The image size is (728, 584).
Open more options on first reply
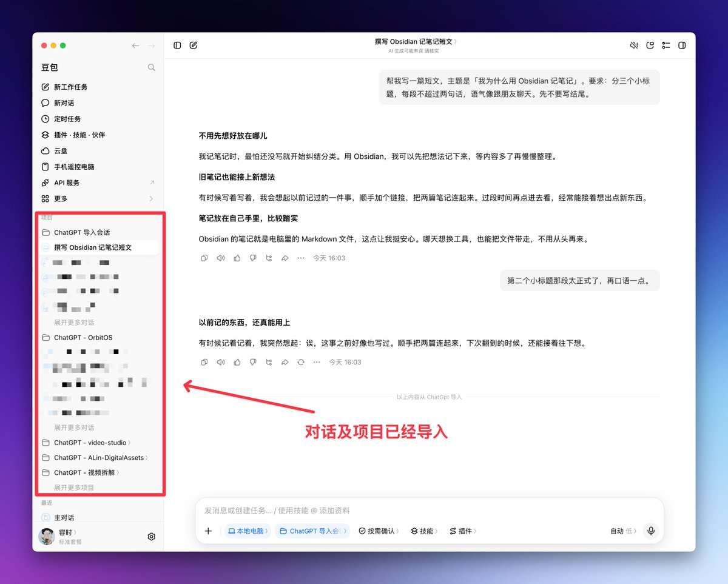[x=301, y=258]
